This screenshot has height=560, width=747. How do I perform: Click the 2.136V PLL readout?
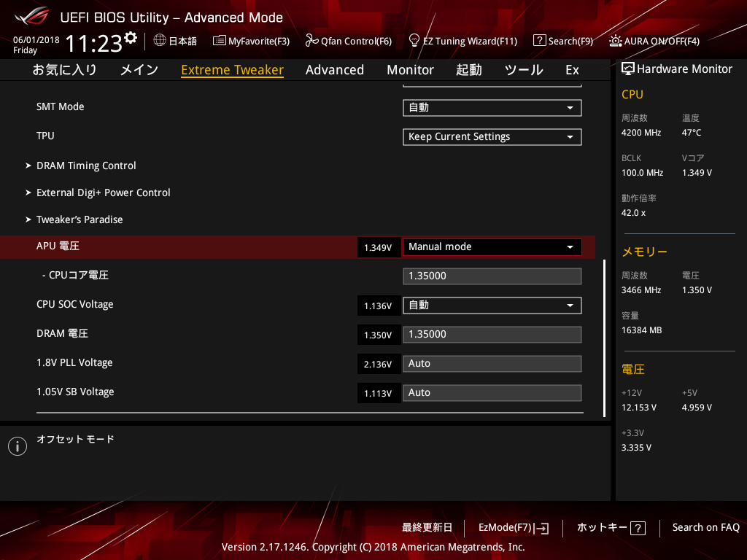(379, 365)
